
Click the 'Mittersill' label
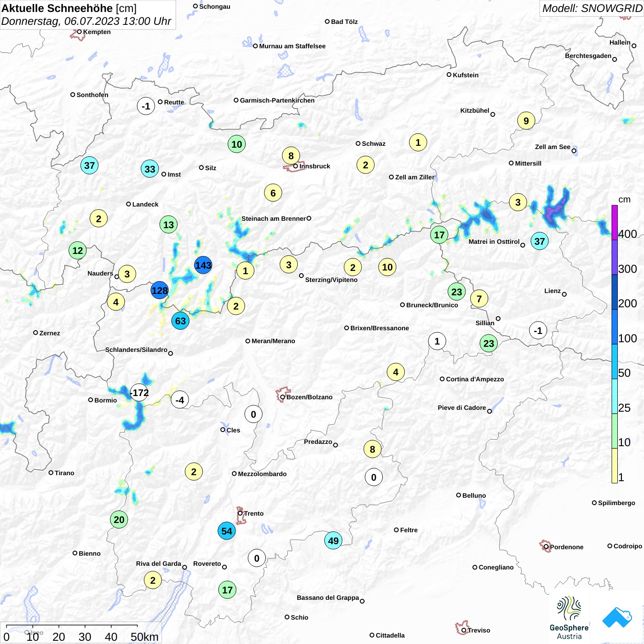pos(528,163)
